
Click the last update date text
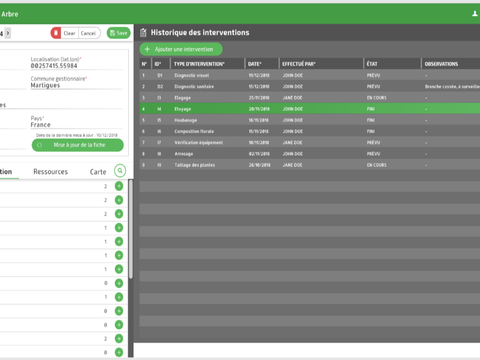(77, 135)
